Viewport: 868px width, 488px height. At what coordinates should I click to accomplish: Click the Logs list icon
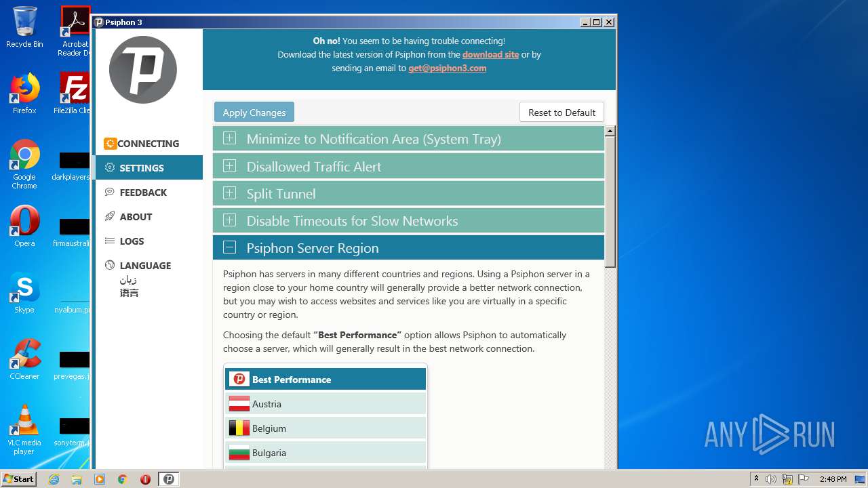tap(109, 241)
